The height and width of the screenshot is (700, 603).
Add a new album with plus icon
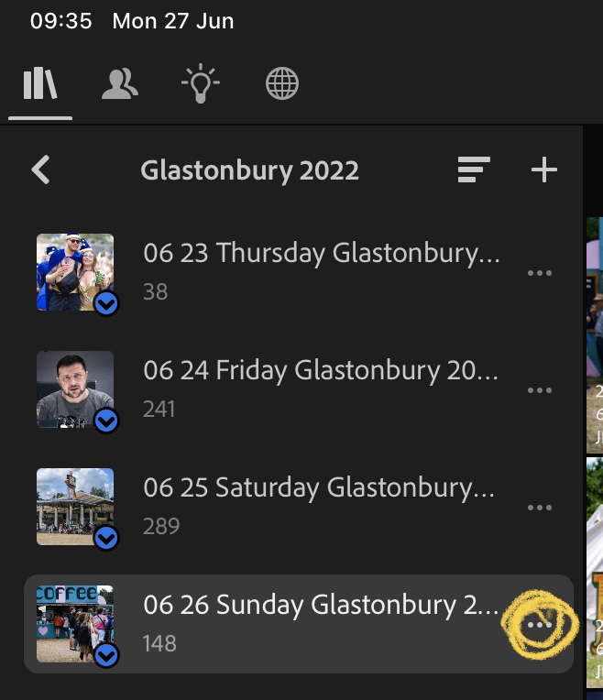(x=544, y=170)
